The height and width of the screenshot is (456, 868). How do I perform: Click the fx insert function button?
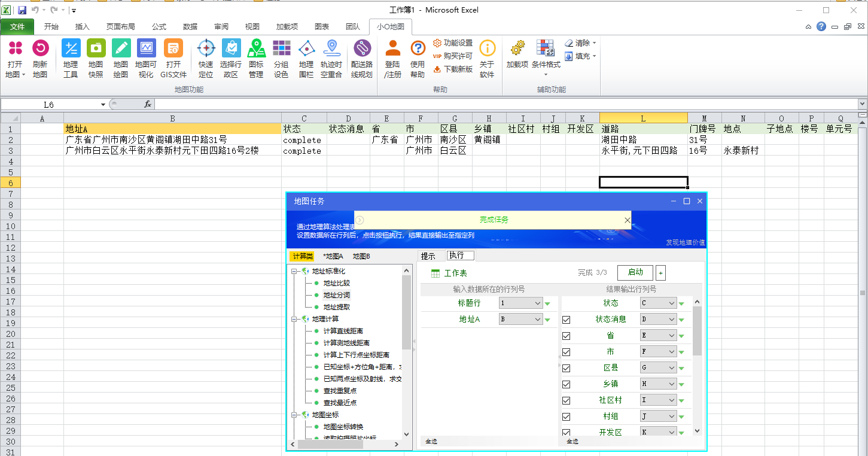(148, 104)
